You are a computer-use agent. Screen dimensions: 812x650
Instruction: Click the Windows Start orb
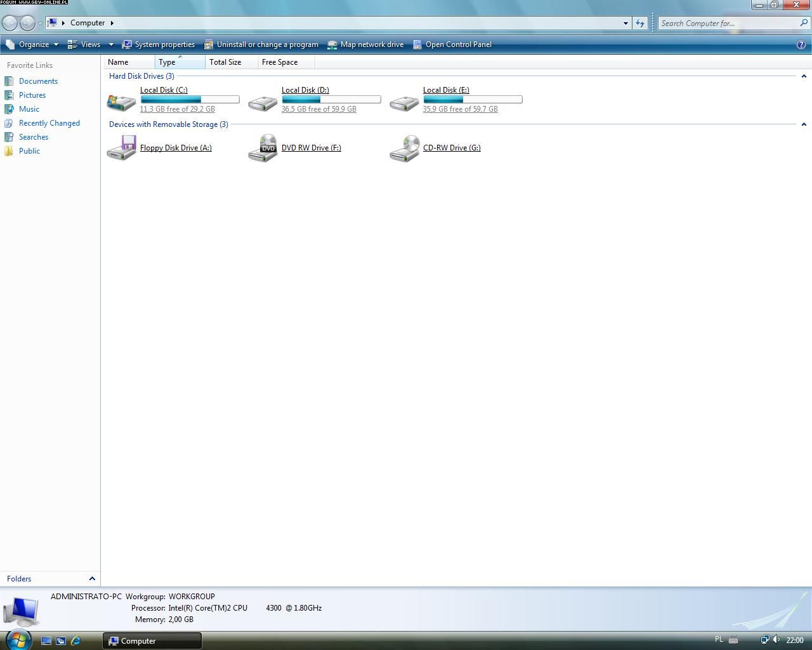coord(18,639)
